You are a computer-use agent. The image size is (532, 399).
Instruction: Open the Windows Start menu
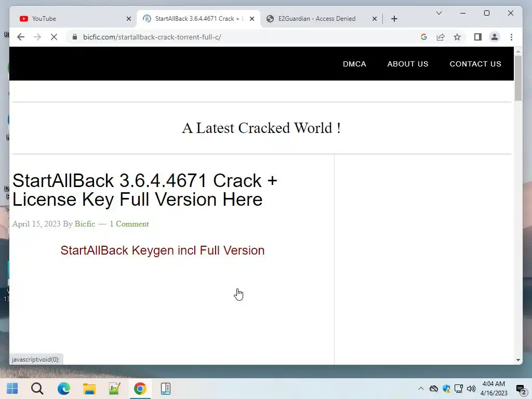(x=12, y=389)
